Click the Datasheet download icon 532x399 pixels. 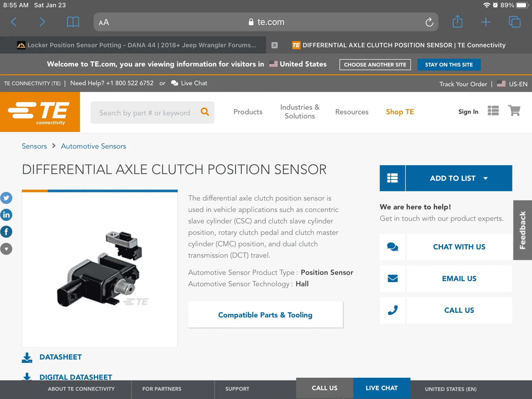tap(27, 358)
